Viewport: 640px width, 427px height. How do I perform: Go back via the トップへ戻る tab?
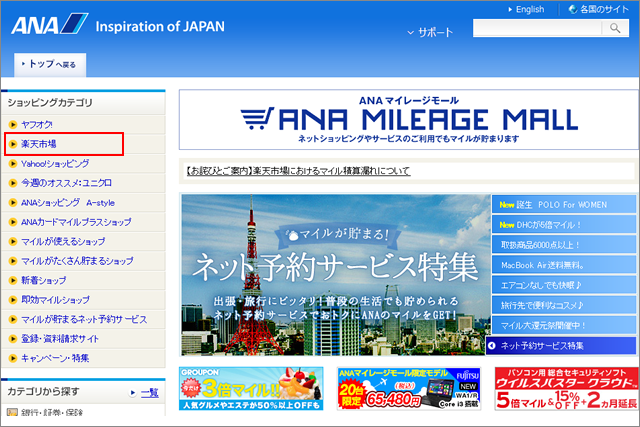[x=50, y=64]
